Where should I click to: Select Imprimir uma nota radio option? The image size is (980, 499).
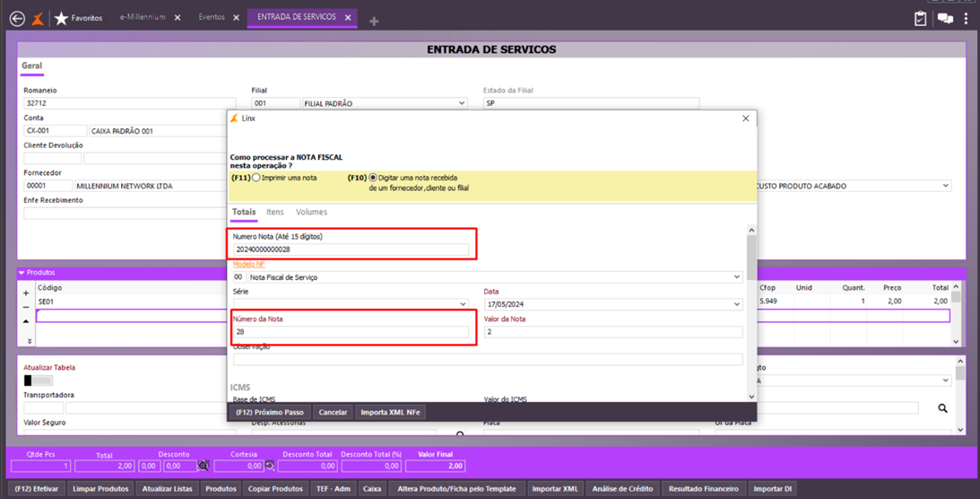256,178
